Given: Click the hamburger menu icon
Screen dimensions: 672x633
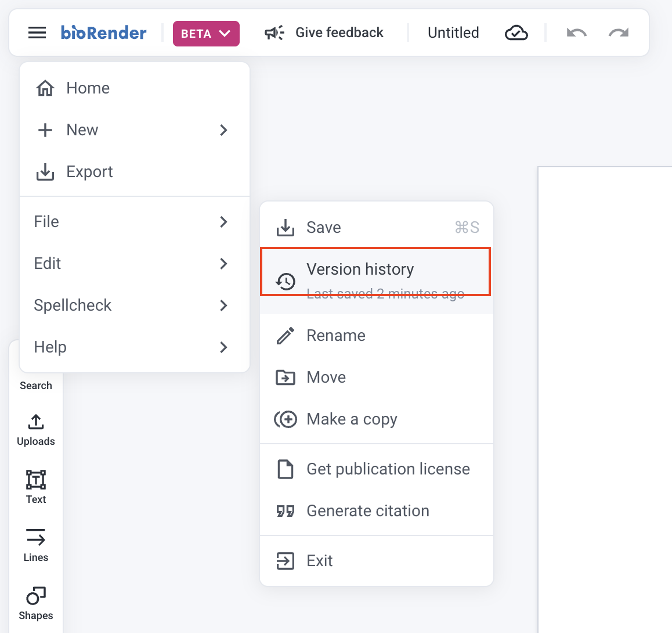Looking at the screenshot, I should click(x=37, y=33).
